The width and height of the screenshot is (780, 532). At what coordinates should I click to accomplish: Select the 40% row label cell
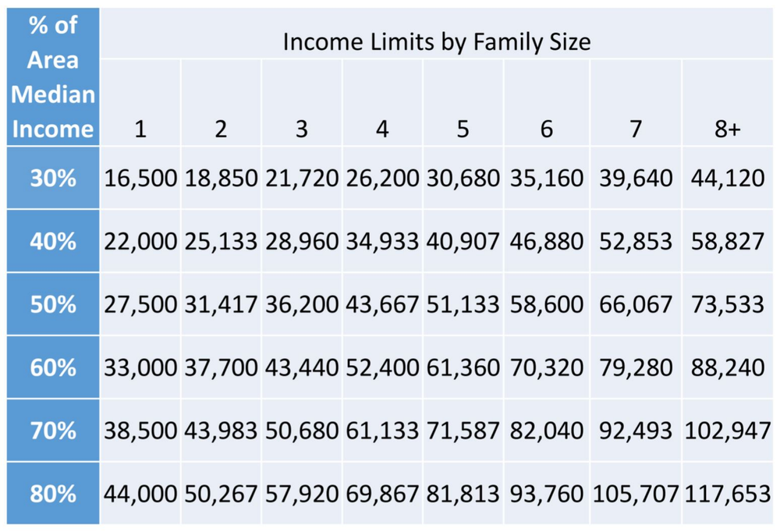(x=52, y=241)
